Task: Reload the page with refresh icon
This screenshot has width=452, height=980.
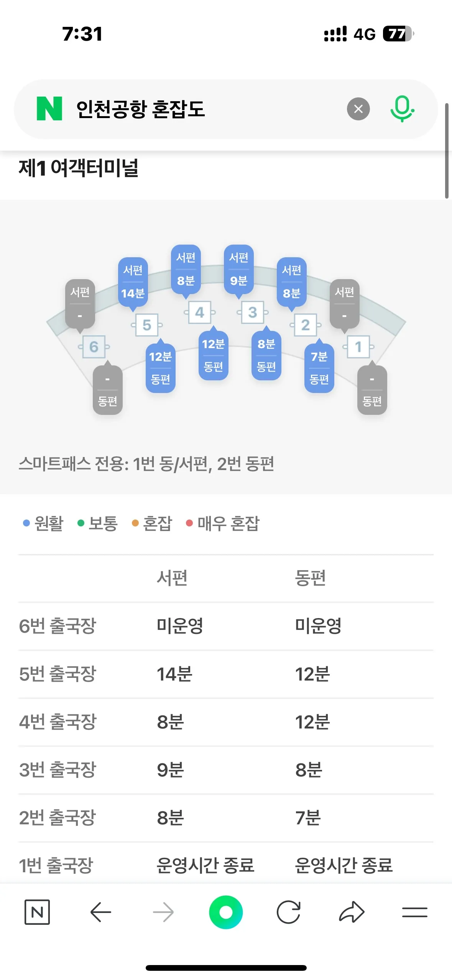Action: (288, 912)
